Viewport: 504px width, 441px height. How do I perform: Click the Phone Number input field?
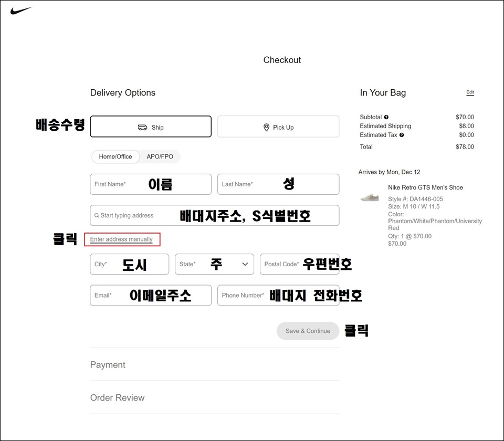point(278,295)
